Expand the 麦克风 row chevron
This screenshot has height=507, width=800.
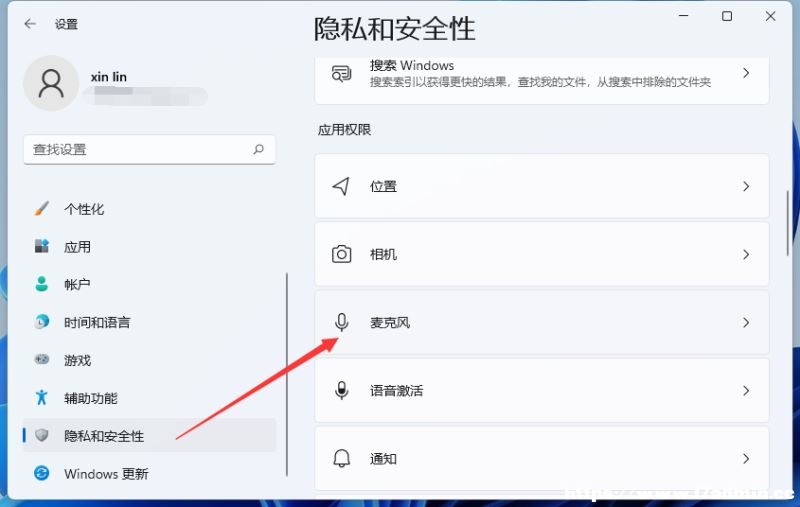(x=746, y=322)
